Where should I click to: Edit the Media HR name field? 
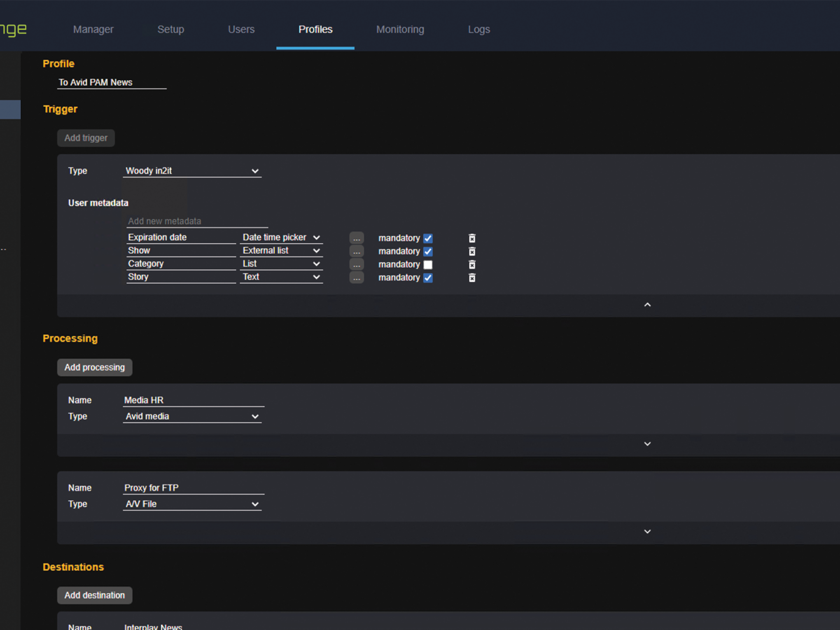[x=193, y=400]
